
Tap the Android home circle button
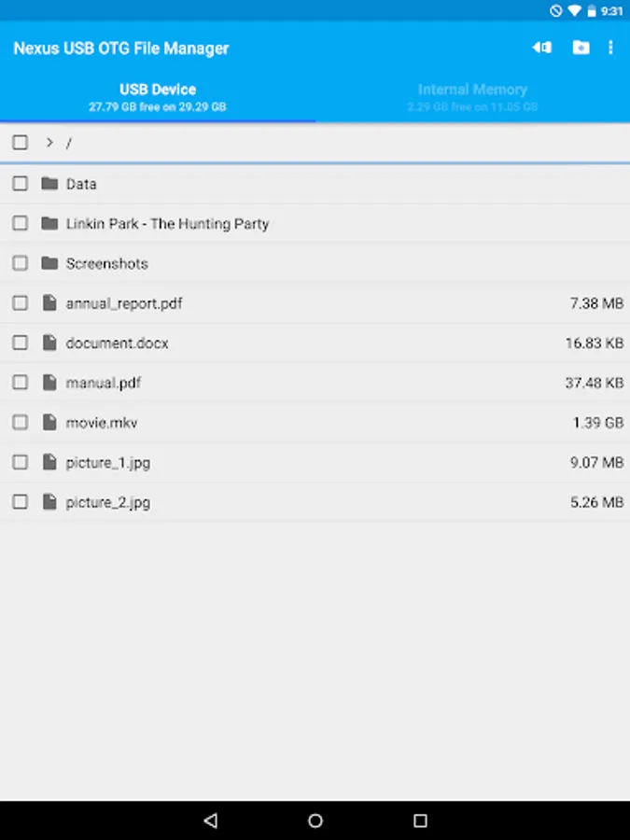[315, 820]
